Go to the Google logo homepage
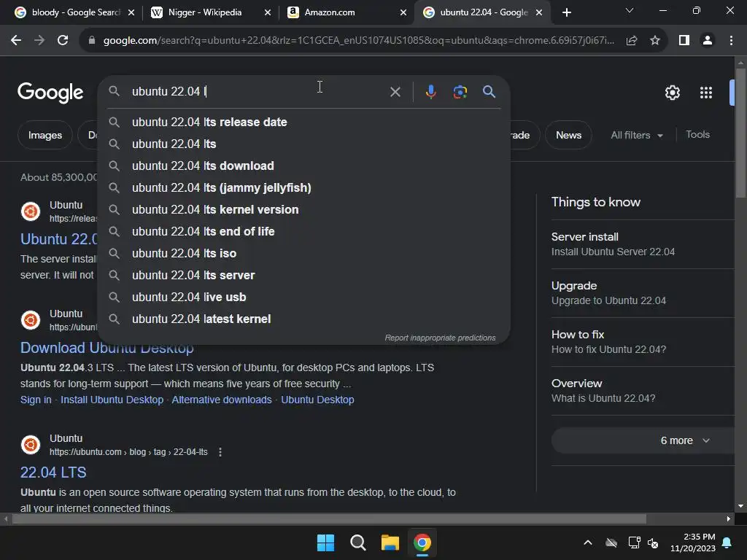The image size is (747, 560). 50,93
